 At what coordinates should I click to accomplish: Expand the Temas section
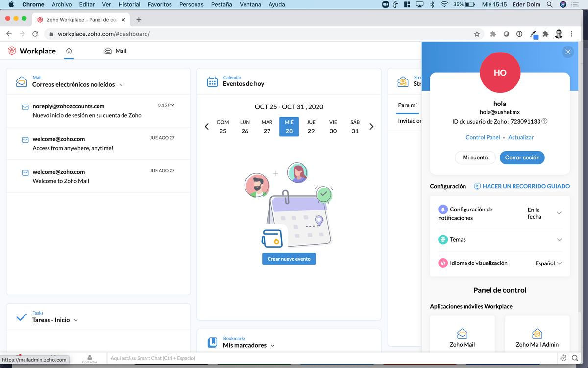(x=559, y=240)
